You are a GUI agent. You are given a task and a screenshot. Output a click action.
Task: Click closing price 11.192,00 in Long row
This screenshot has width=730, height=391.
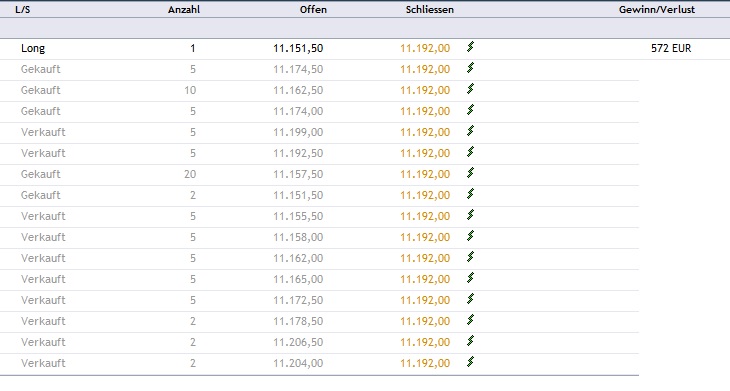[x=425, y=48]
